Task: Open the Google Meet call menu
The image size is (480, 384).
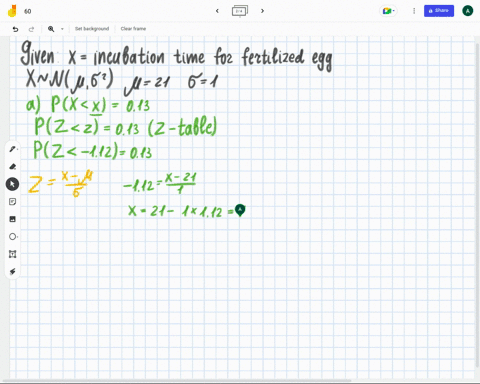Action: (389, 11)
